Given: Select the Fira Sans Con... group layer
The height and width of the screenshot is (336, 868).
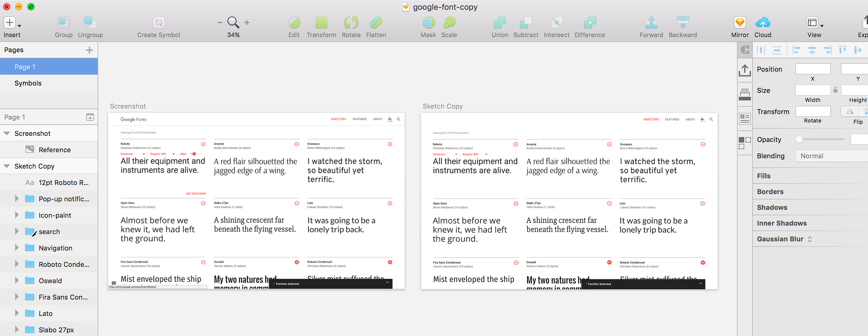Looking at the screenshot, I should [49, 297].
